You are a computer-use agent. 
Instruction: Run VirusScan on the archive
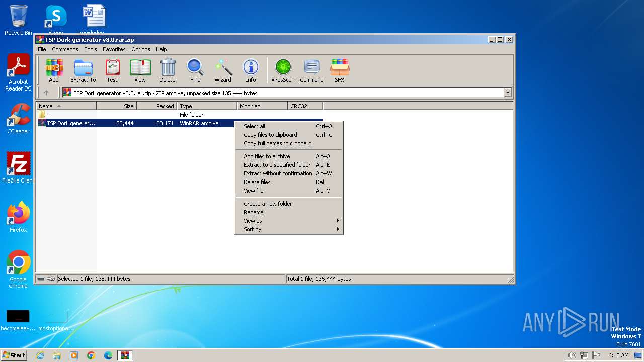(x=283, y=70)
